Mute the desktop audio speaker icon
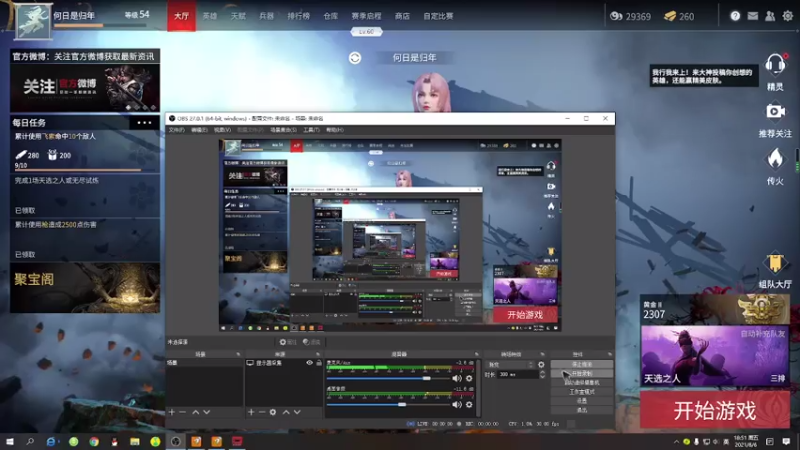This screenshot has height=450, width=800. tap(457, 405)
